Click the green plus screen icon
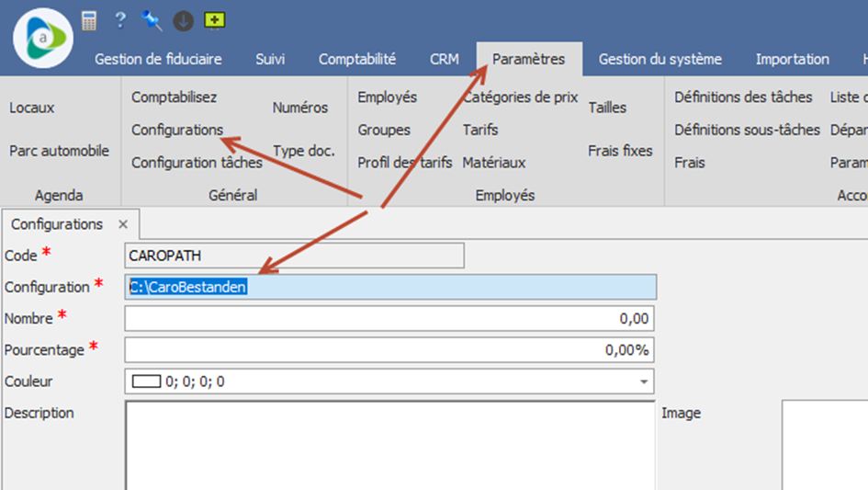Screen dimensions: 868x490 tap(214, 20)
